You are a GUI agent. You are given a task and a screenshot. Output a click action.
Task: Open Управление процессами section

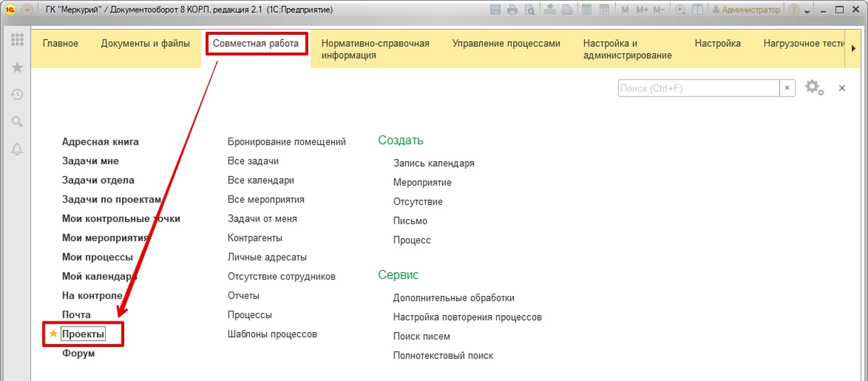[506, 43]
